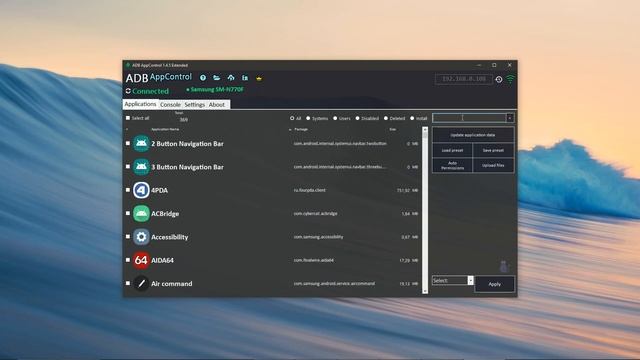640x360 pixels.
Task: Tick checkbox for Air command
Action: (128, 283)
